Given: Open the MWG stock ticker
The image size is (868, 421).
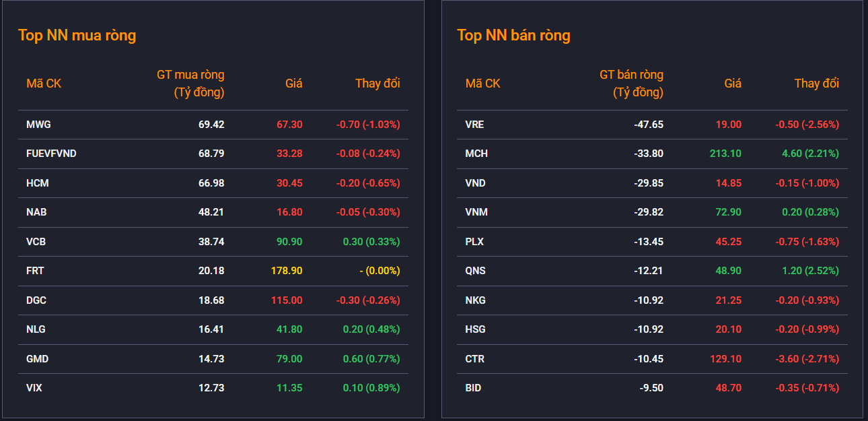Looking at the screenshot, I should pos(38,125).
